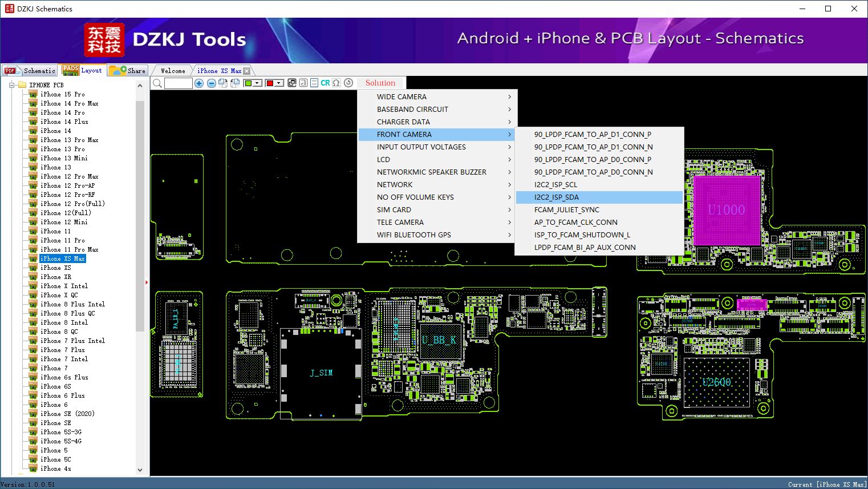Click the overlapping windows toolbar icon

(292, 83)
